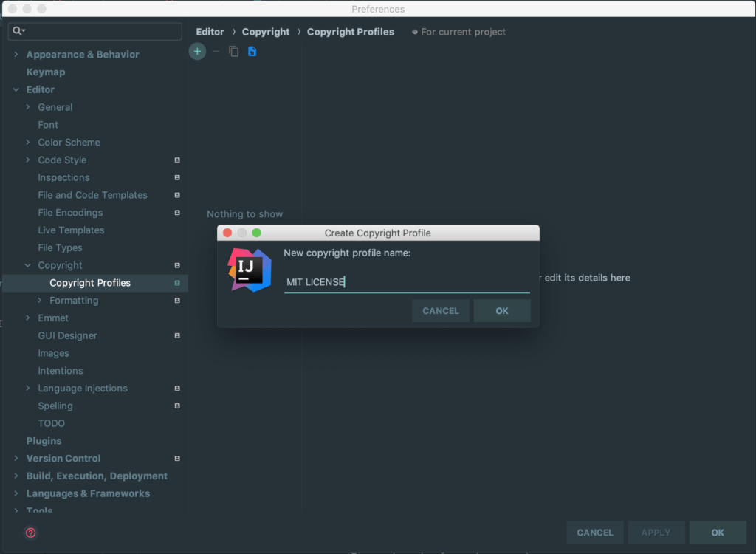Confirm the new profile with OK
This screenshot has height=554, width=756.
click(502, 310)
